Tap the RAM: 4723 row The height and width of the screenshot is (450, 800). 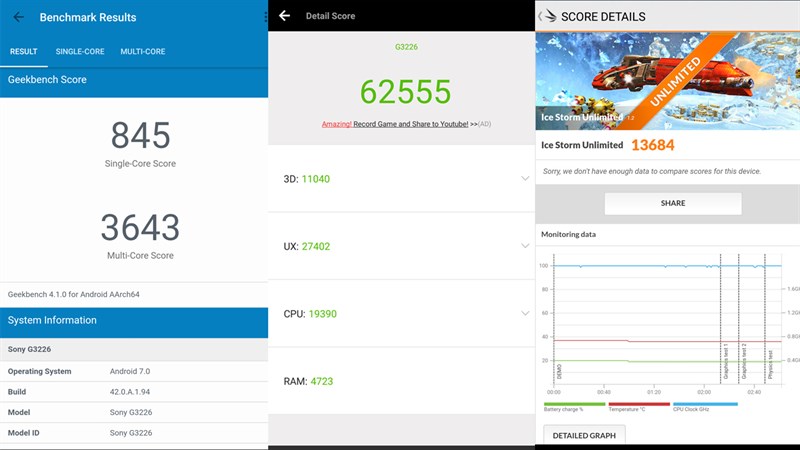point(402,381)
